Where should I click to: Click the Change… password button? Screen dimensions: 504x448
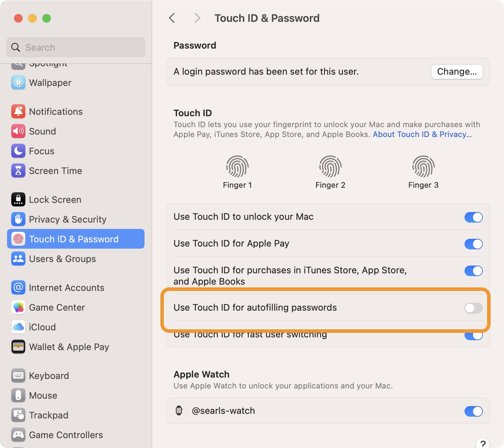tap(457, 72)
